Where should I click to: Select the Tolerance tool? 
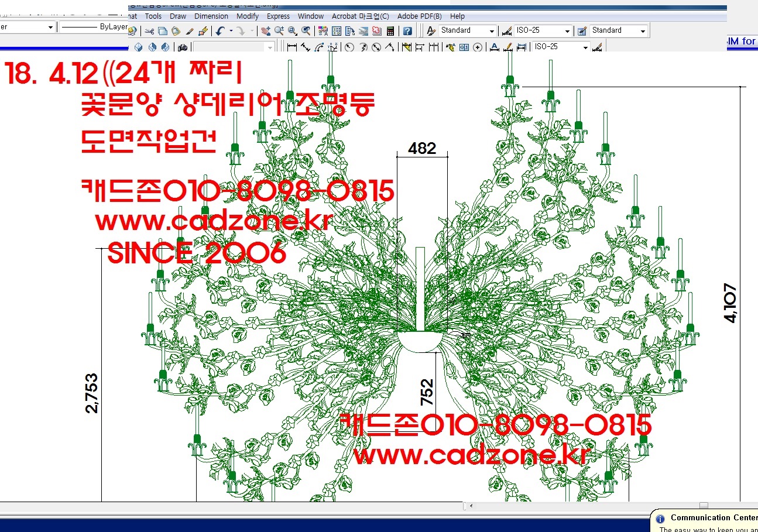click(464, 47)
